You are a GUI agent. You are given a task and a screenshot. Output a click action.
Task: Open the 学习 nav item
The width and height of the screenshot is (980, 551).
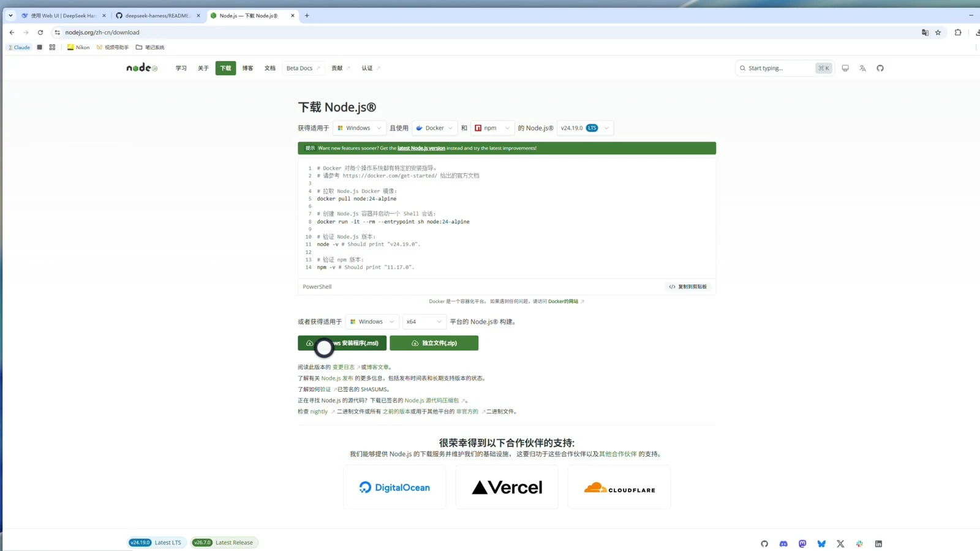click(x=181, y=68)
